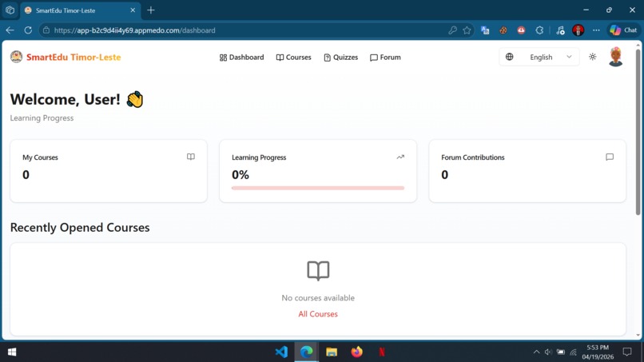Click the Forum Contributions chat icon
The height and width of the screenshot is (362, 644).
pyautogui.click(x=610, y=157)
